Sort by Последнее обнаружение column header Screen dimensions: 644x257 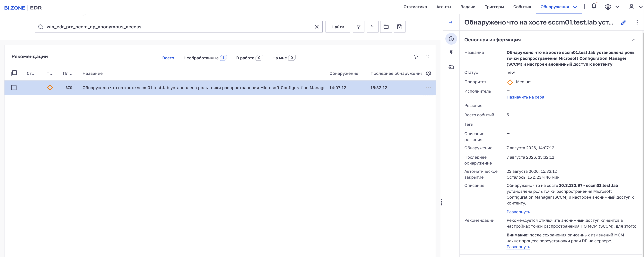396,73
